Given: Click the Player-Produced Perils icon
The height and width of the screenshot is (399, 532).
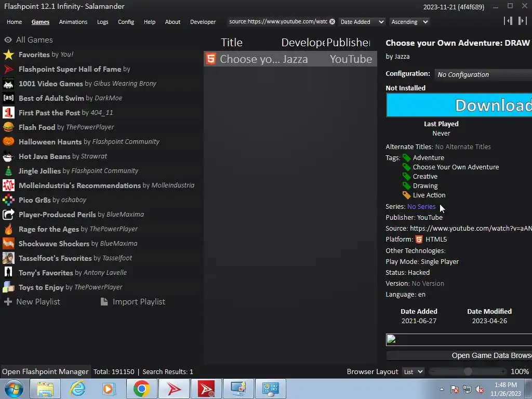Looking at the screenshot, I should click(8, 215).
